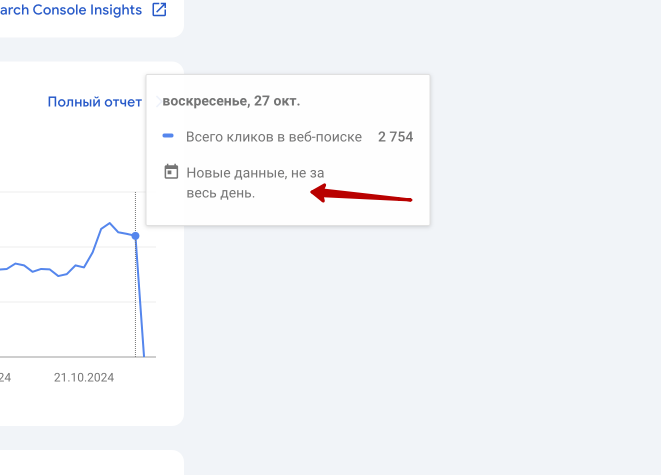Click the steep drop at the chart's end
The height and width of the screenshot is (475, 661).
pyautogui.click(x=140, y=300)
